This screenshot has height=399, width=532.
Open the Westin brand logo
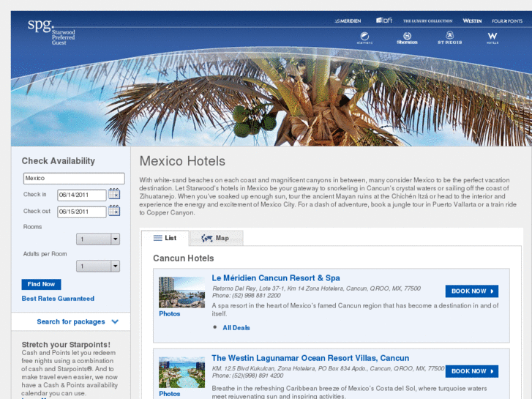point(472,21)
